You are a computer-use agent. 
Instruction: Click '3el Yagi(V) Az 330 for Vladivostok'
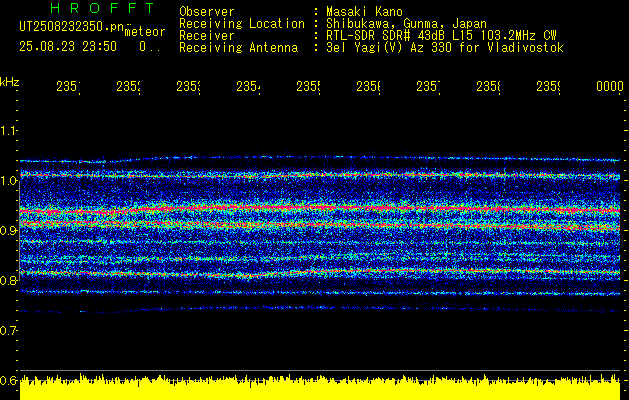(445, 48)
